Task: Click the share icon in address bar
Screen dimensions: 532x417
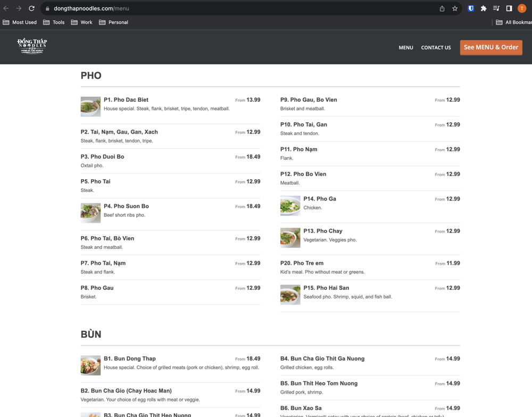Action: [x=442, y=9]
